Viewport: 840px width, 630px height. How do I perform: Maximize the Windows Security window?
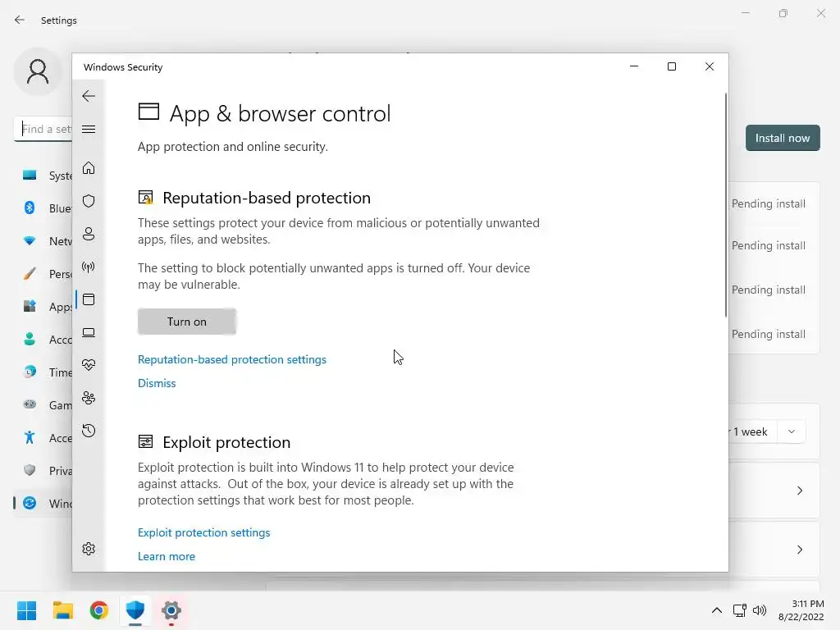click(672, 66)
